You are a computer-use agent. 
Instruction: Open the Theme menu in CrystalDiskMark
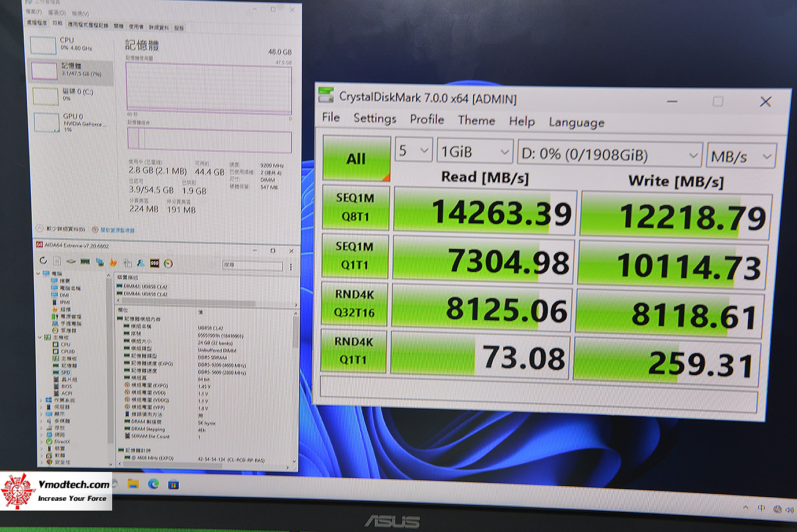coord(477,120)
